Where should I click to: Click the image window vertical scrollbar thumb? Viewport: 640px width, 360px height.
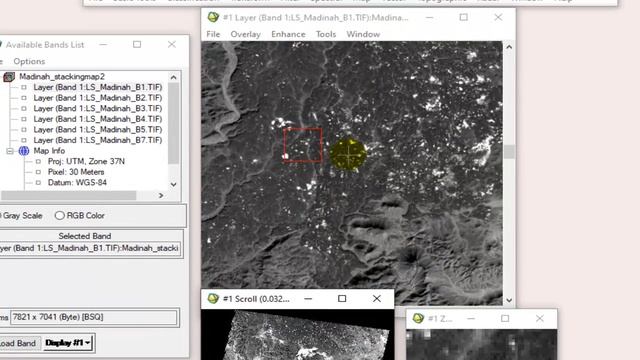pyautogui.click(x=509, y=151)
